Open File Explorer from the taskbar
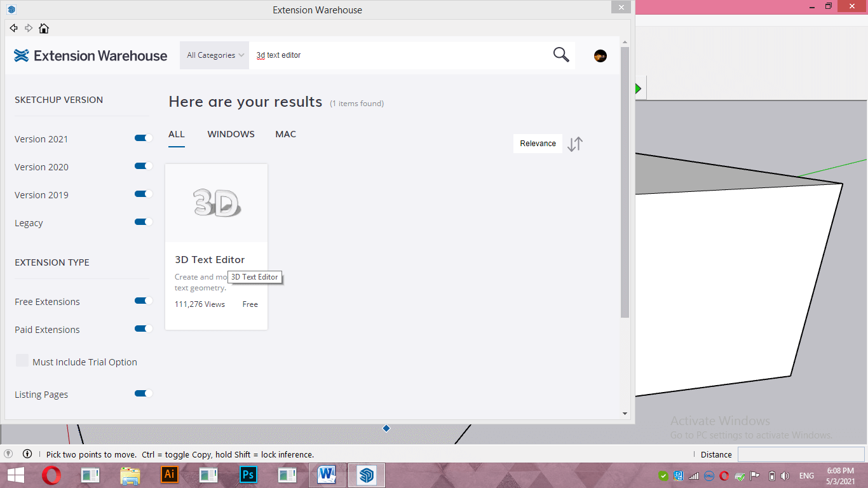The width and height of the screenshot is (868, 488). click(x=130, y=475)
